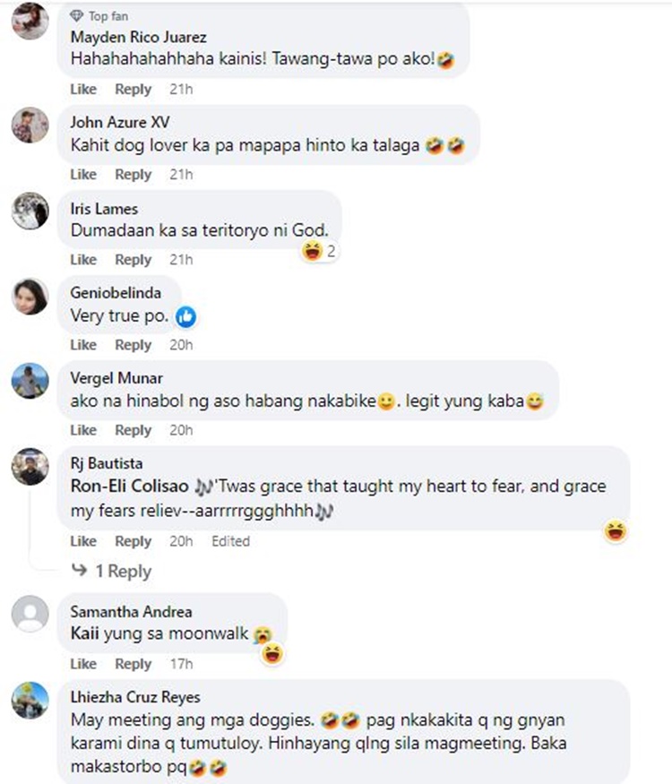
Task: Click the haha reaction on Iris Lames' comment
Action: pos(313,252)
